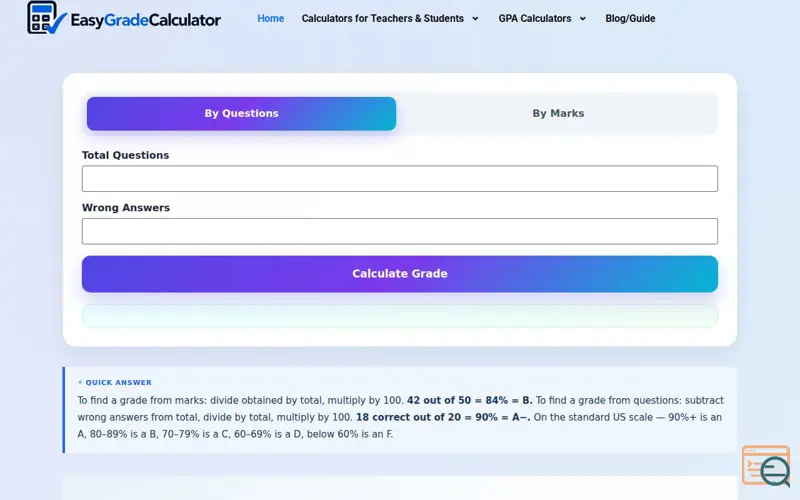The image size is (800, 500).
Task: Click the text "18 correct out of 20 = 90% = A−."
Action: tap(443, 417)
